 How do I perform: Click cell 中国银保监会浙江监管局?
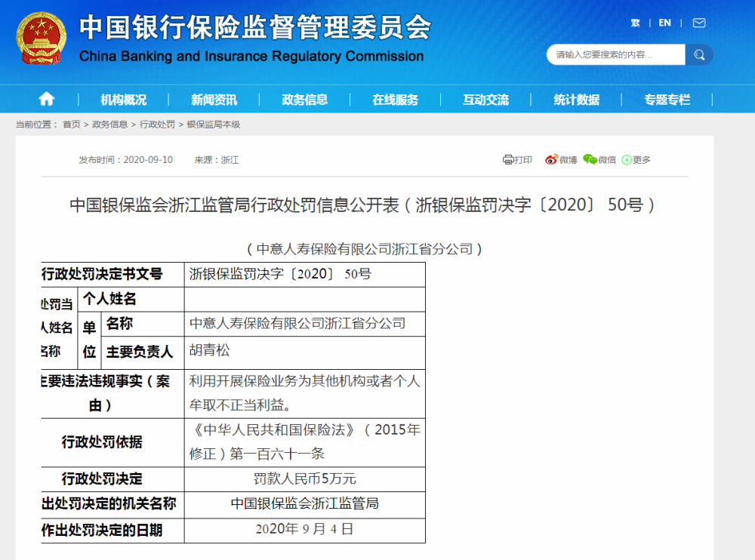point(305,503)
